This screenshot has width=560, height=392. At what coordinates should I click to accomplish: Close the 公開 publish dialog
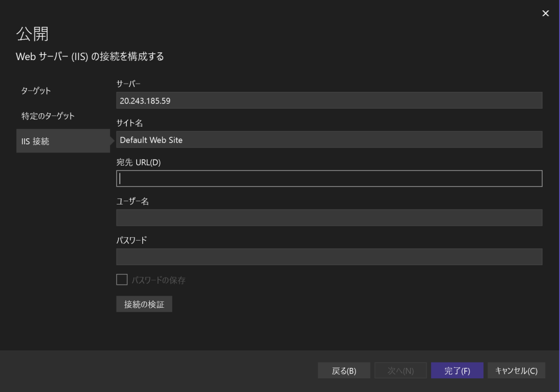pyautogui.click(x=545, y=13)
